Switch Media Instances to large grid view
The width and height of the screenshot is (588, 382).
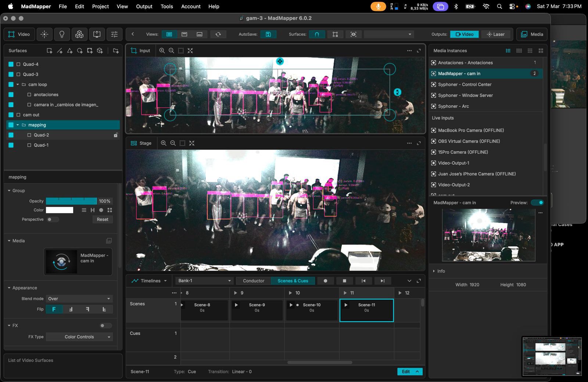[x=541, y=51]
